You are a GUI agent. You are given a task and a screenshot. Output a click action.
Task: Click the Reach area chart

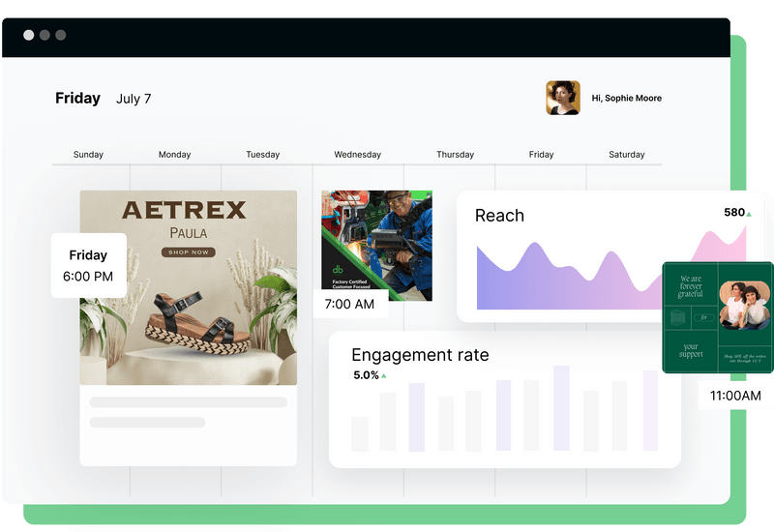pos(610,271)
